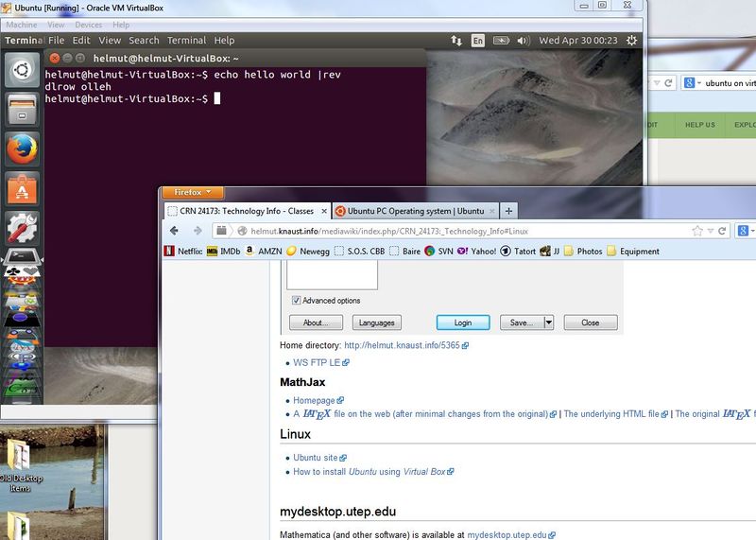Click the battery indicator in Ubuntu panel

click(x=501, y=41)
